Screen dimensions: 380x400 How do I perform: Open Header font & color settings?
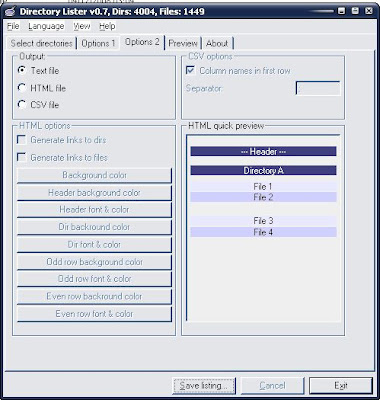click(x=95, y=210)
